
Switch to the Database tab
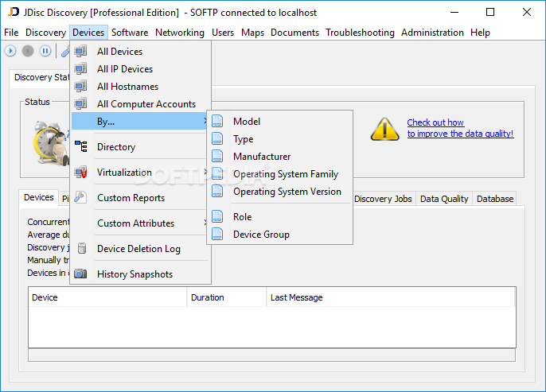click(495, 199)
